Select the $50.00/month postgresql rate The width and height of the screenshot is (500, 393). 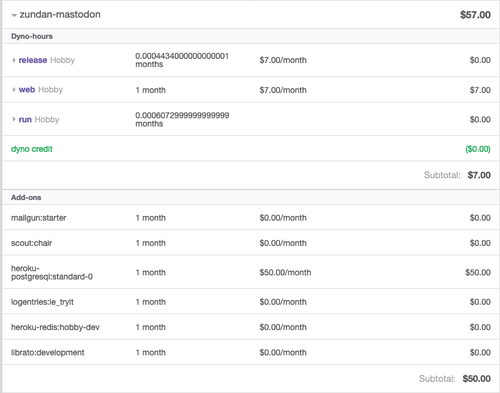(x=285, y=272)
